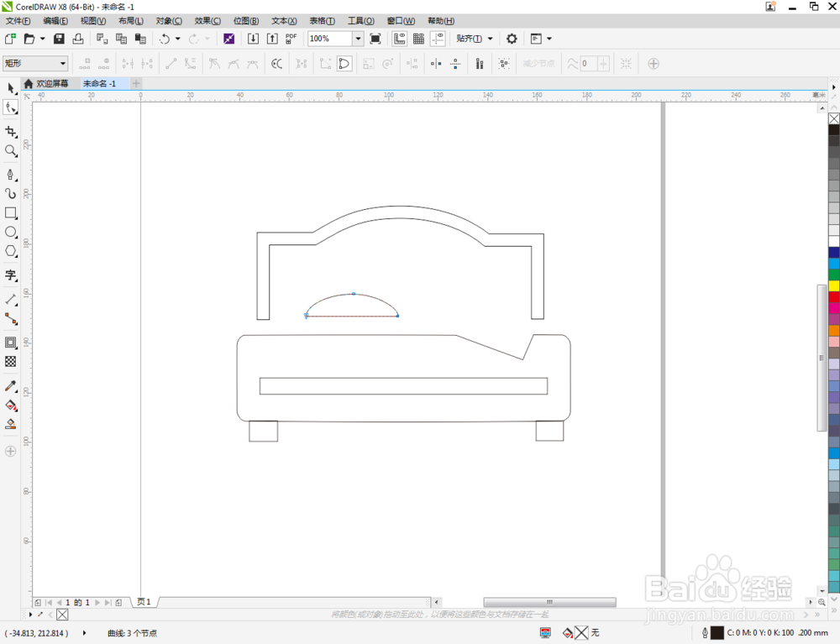Click the add new document tab plus
Image resolution: width=840 pixels, height=644 pixels.
coord(136,83)
